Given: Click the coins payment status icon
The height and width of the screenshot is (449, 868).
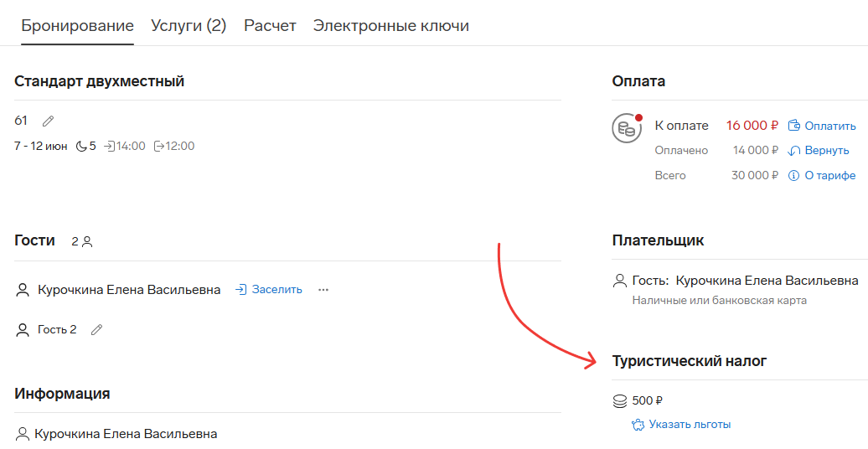Looking at the screenshot, I should [627, 128].
